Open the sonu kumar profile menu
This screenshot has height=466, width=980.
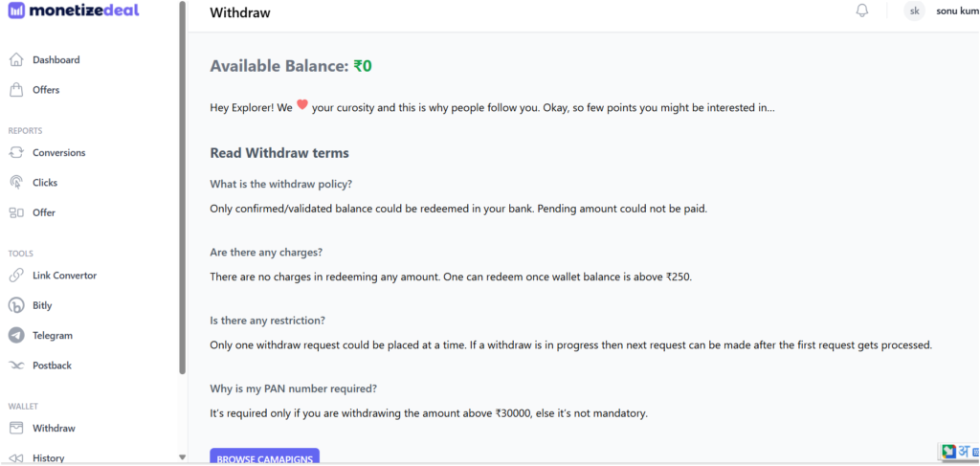(x=956, y=11)
